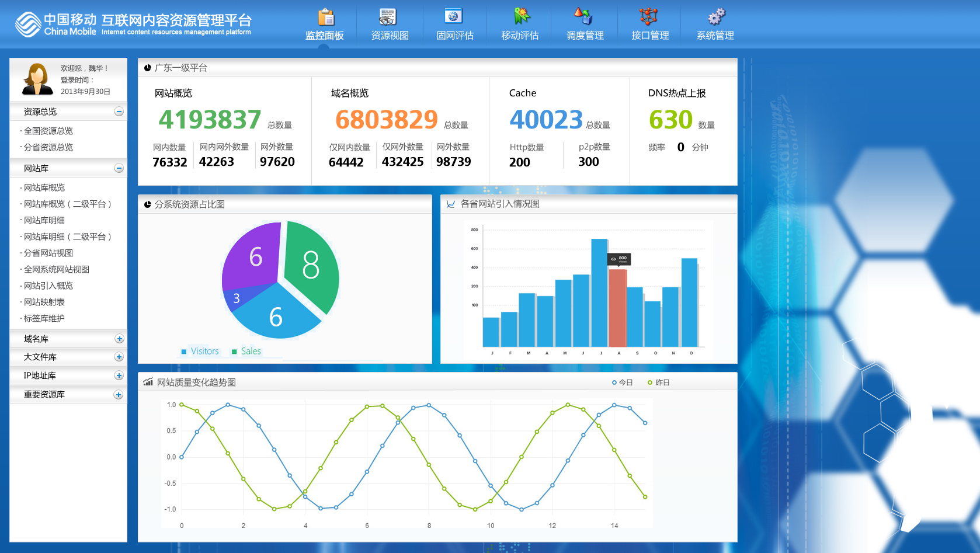This screenshot has width=980, height=553.
Task: Collapse the 资源总览 section
Action: pyautogui.click(x=119, y=112)
